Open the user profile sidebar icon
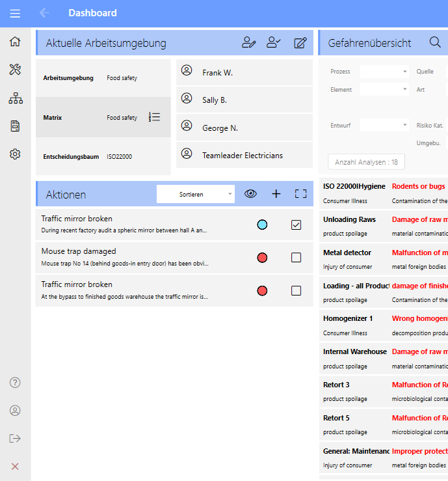The width and height of the screenshot is (448, 481). pos(15,411)
